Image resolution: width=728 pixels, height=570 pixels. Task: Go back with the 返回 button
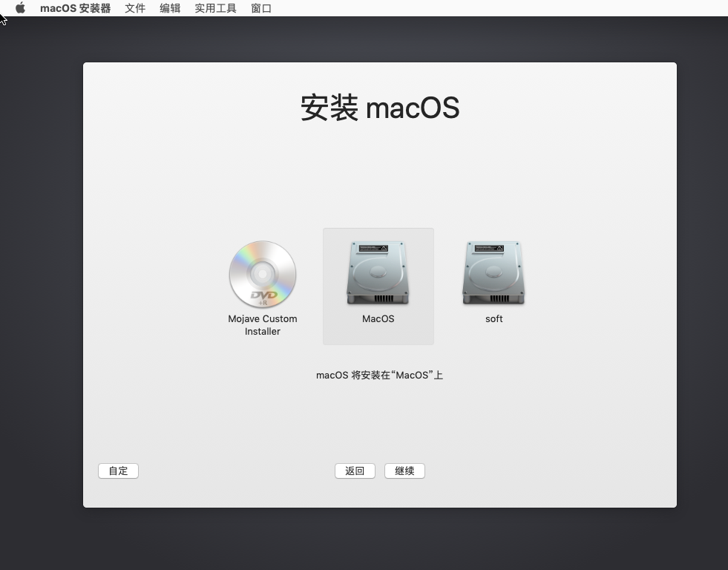(x=355, y=471)
